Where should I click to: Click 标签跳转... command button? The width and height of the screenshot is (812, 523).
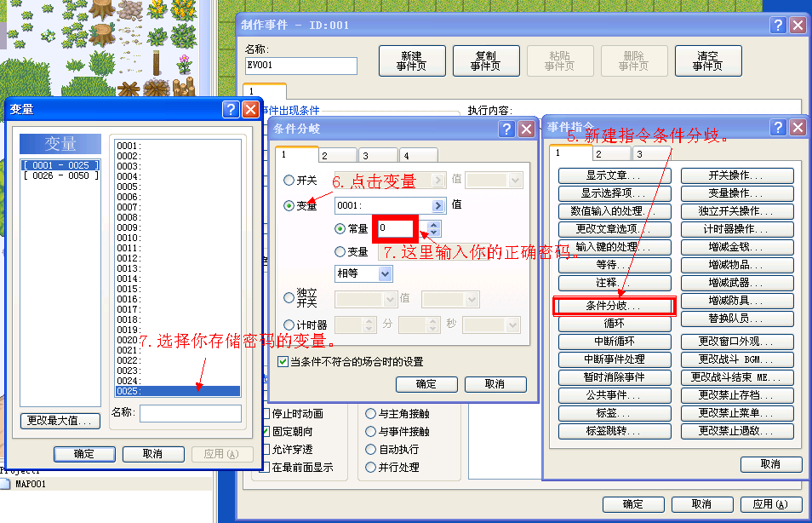[x=615, y=431]
